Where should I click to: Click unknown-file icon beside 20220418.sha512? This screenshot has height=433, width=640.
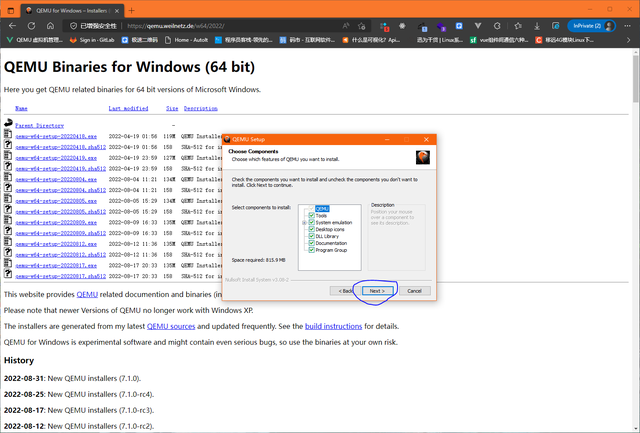(8, 144)
